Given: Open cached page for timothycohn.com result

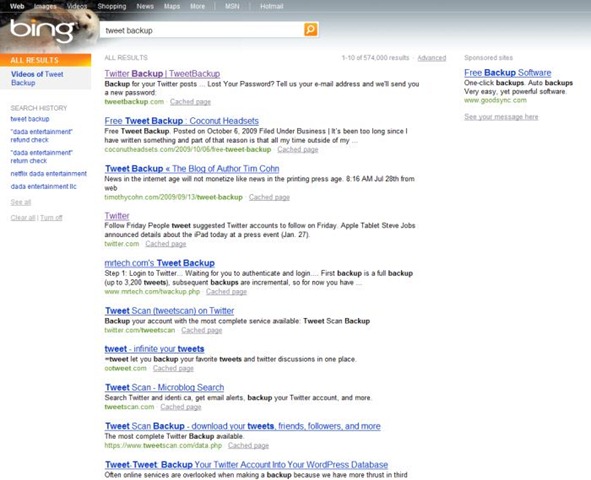Looking at the screenshot, I should (269, 197).
